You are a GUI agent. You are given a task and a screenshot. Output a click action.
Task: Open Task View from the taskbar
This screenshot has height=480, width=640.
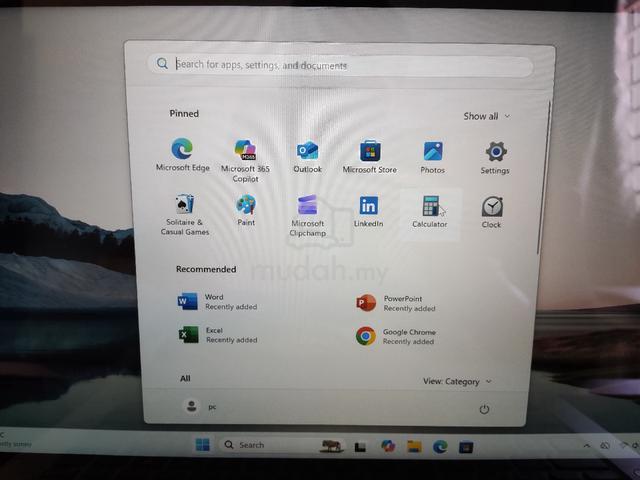tap(360, 447)
